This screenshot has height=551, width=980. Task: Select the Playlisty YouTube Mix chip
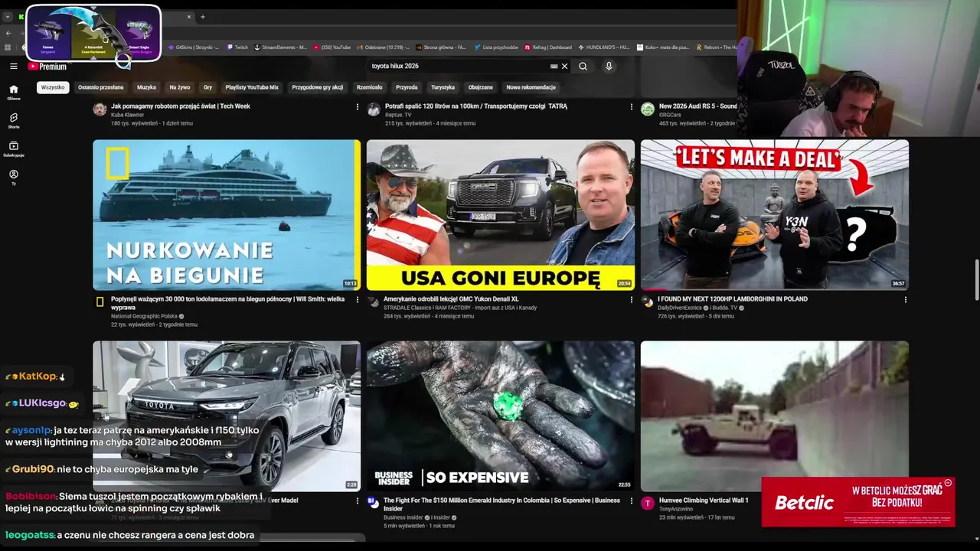[x=252, y=87]
